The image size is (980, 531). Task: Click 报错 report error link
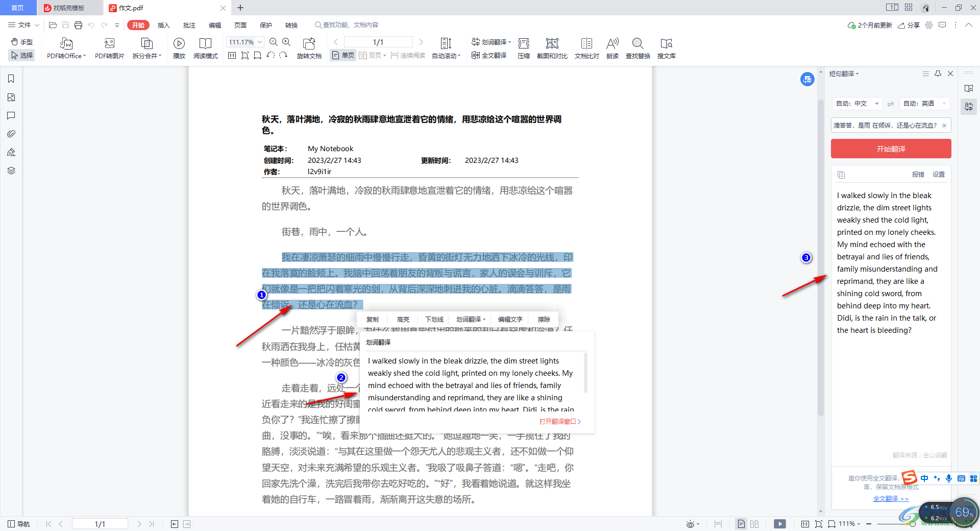(x=918, y=175)
